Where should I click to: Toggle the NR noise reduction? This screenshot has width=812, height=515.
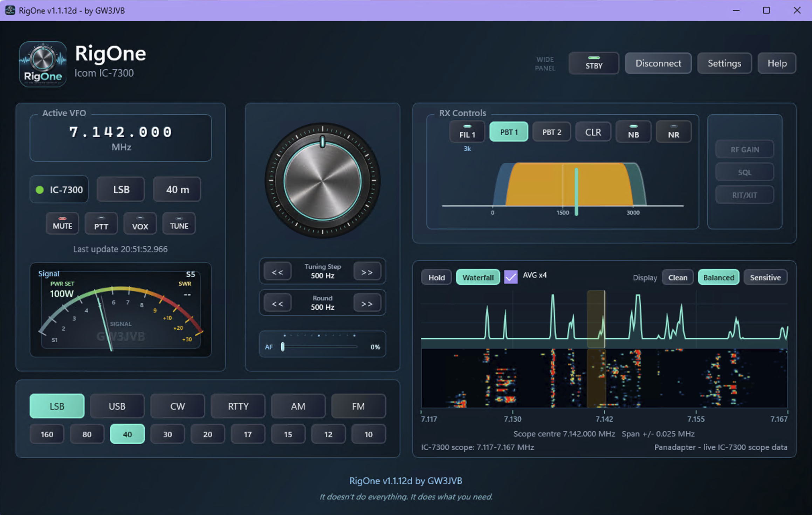[x=673, y=132]
